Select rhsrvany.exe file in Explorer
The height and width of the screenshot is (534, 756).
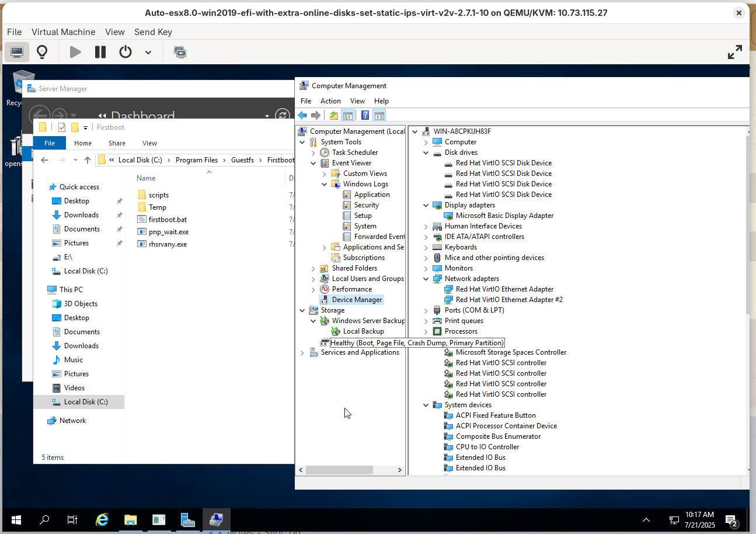(168, 244)
